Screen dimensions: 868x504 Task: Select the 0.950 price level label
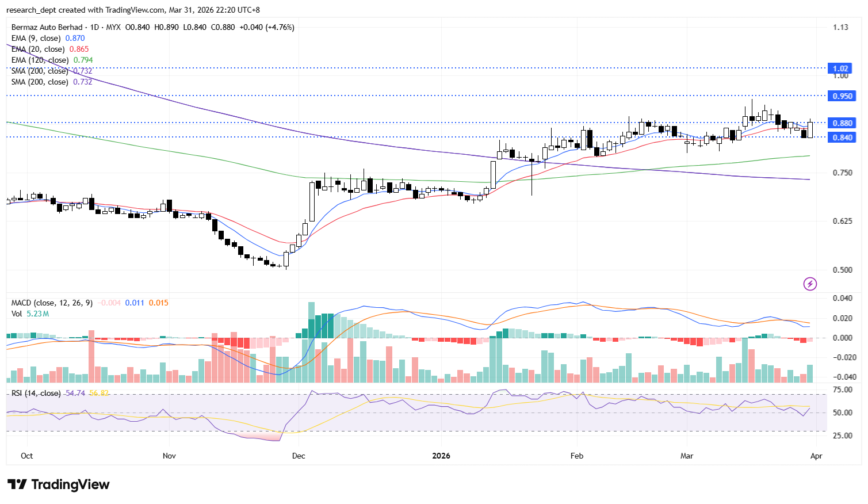pyautogui.click(x=842, y=96)
